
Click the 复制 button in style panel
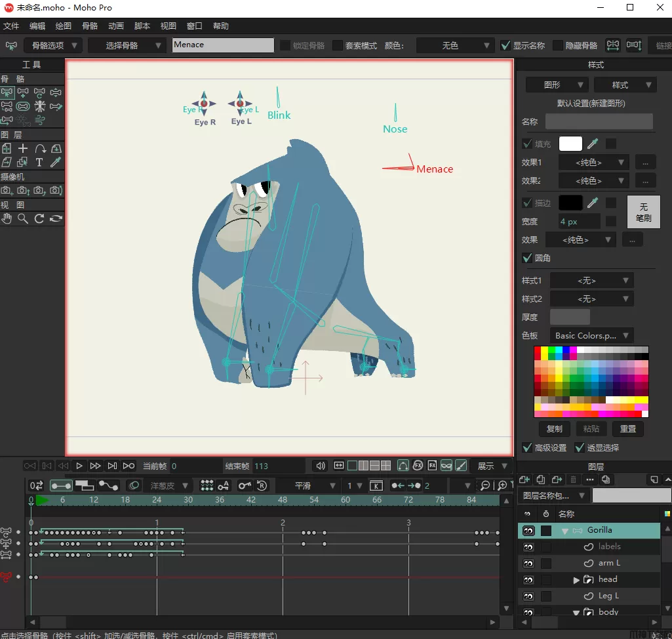[x=554, y=428]
